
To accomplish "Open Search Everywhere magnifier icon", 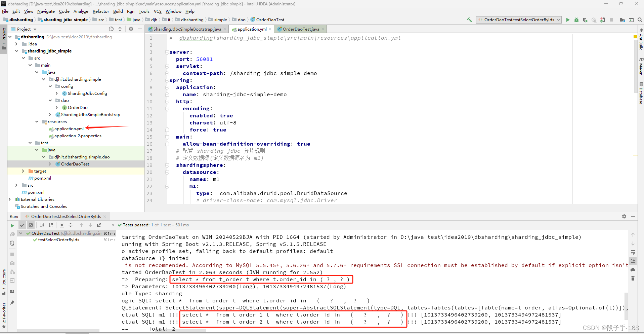I will coord(640,20).
